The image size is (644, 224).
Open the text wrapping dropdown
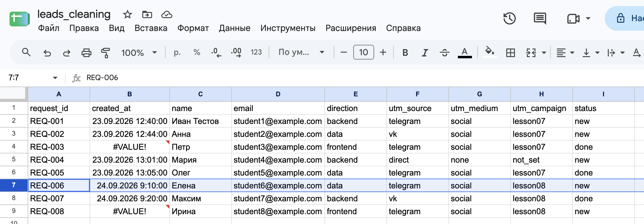(x=616, y=53)
